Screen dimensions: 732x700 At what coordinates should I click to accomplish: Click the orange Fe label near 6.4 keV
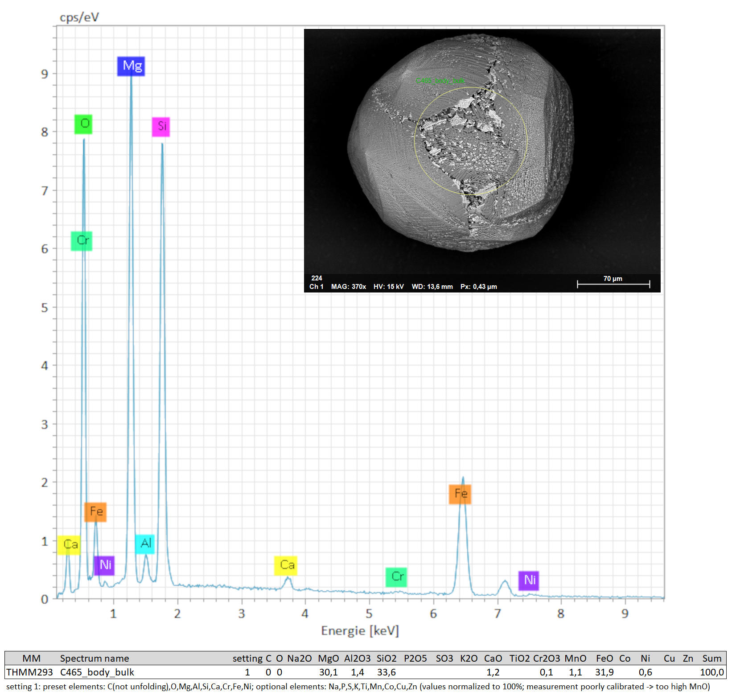click(460, 494)
